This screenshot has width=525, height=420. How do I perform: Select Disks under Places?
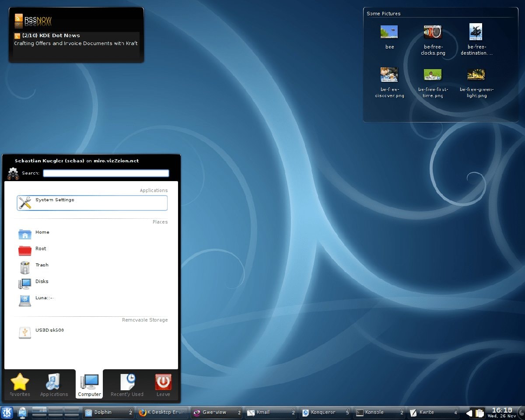coord(42,282)
